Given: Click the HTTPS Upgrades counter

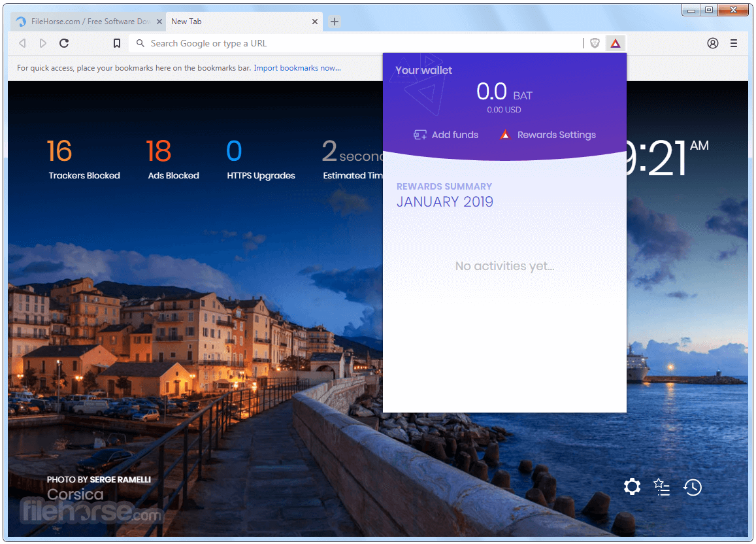Looking at the screenshot, I should click(261, 160).
